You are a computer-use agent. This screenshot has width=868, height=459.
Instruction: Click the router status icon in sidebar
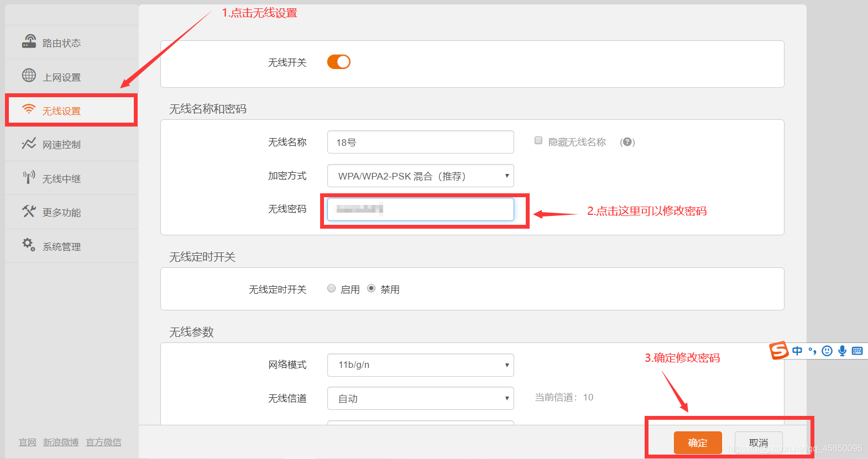29,41
